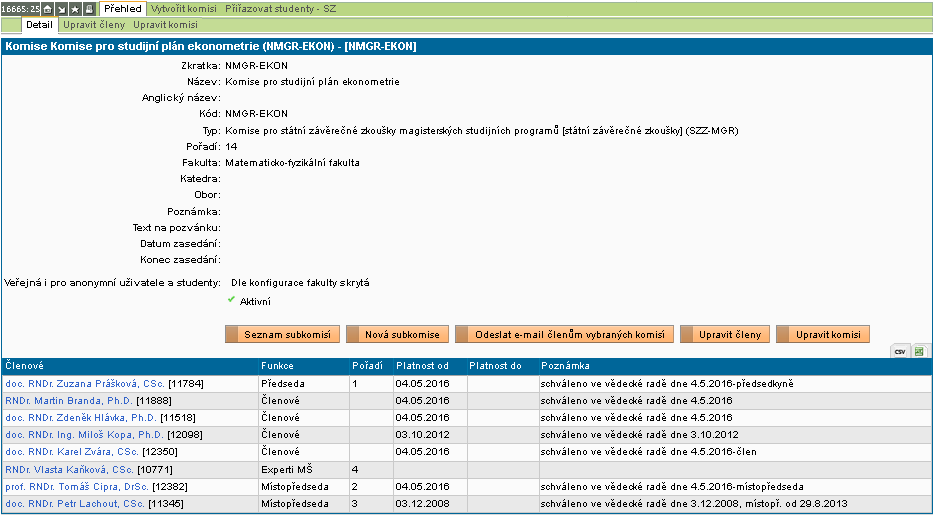This screenshot has height=517, width=935.
Task: Click the Členové column header
Action: [x=24, y=366]
